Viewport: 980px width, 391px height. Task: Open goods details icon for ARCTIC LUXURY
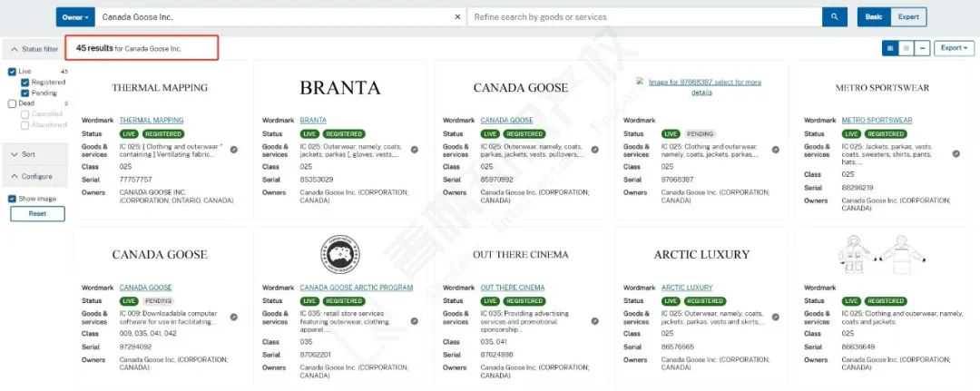[776, 318]
